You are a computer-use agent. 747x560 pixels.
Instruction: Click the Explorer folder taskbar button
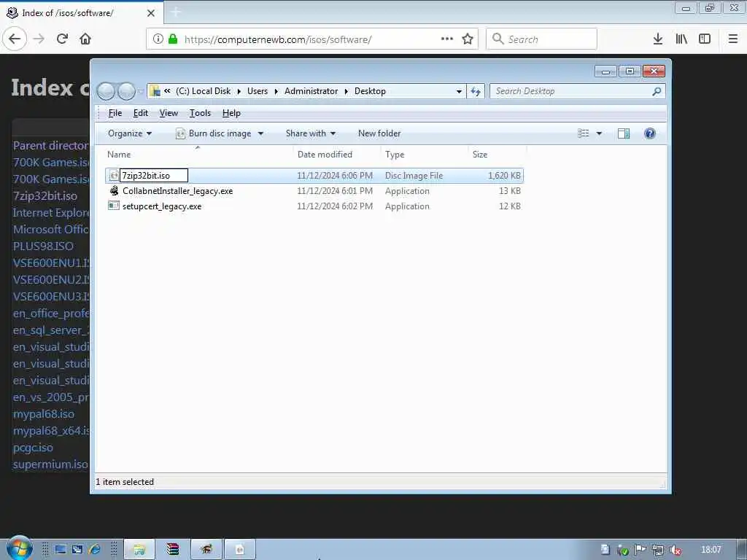[139, 550]
